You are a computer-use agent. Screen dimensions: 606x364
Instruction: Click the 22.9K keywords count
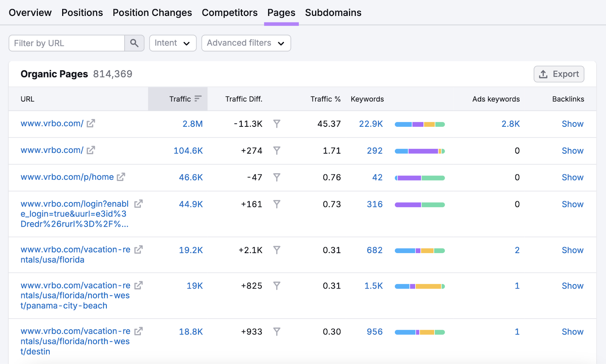371,124
